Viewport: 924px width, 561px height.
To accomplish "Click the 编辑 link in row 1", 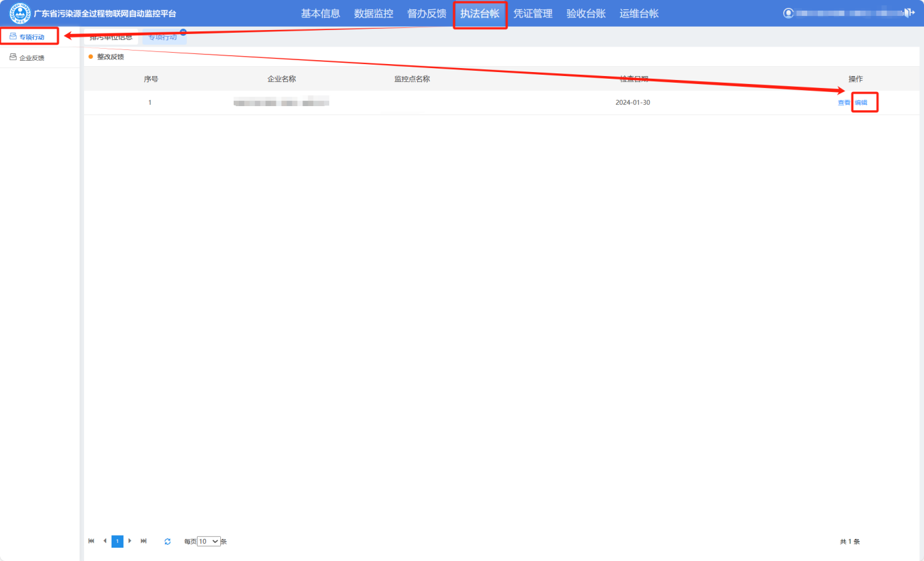I will (x=861, y=103).
